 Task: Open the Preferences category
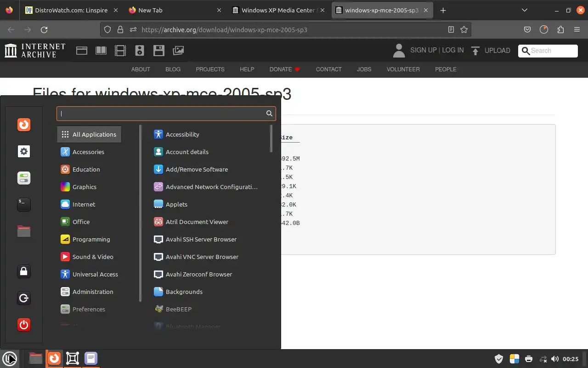point(89,309)
